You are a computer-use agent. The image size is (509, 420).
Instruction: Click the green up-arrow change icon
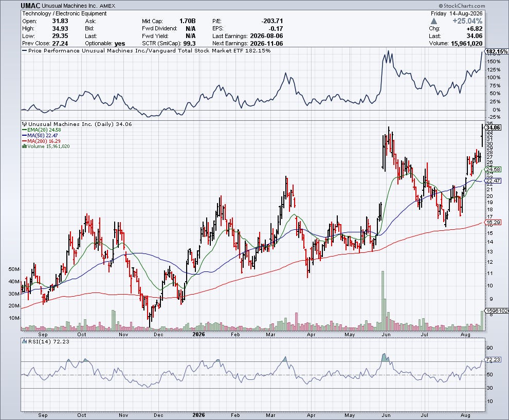433,21
